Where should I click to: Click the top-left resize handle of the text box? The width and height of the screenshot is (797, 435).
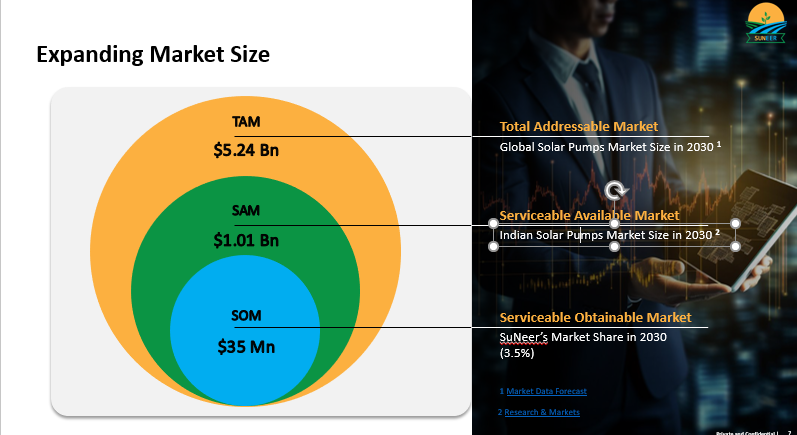tap(492, 224)
